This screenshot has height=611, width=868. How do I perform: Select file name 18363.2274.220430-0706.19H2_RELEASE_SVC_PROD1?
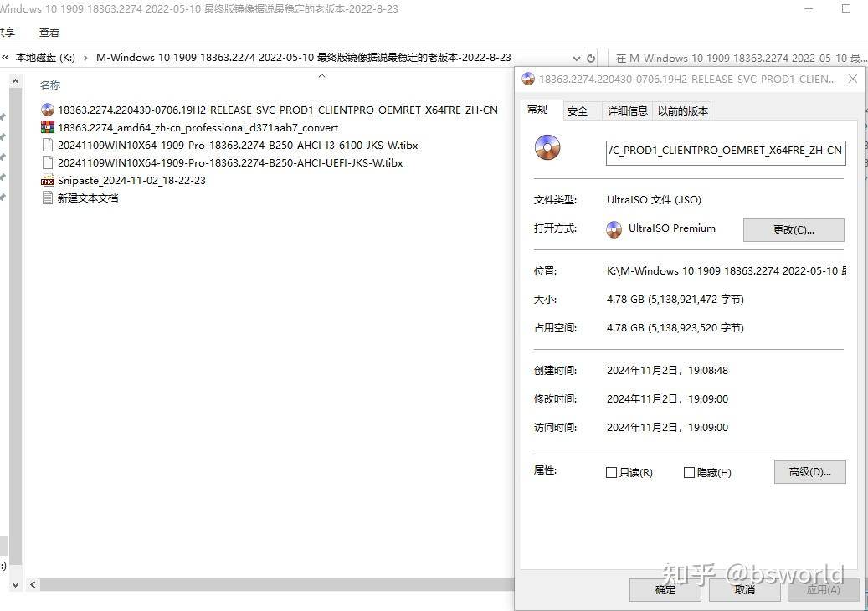(x=277, y=110)
